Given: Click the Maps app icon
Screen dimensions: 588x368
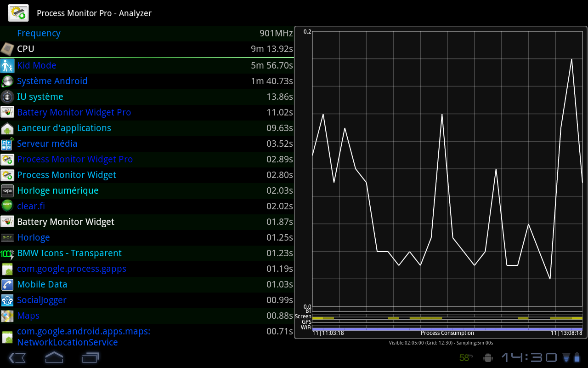Looking at the screenshot, I should tap(7, 316).
